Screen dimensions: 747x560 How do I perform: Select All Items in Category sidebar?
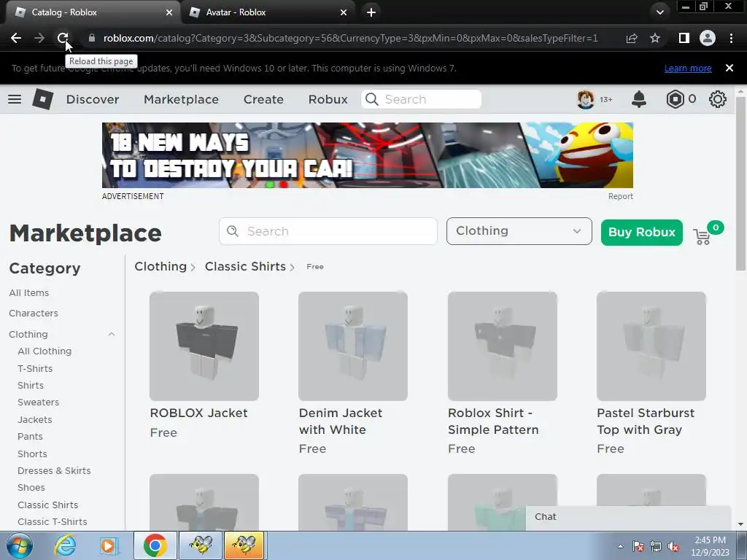click(29, 293)
